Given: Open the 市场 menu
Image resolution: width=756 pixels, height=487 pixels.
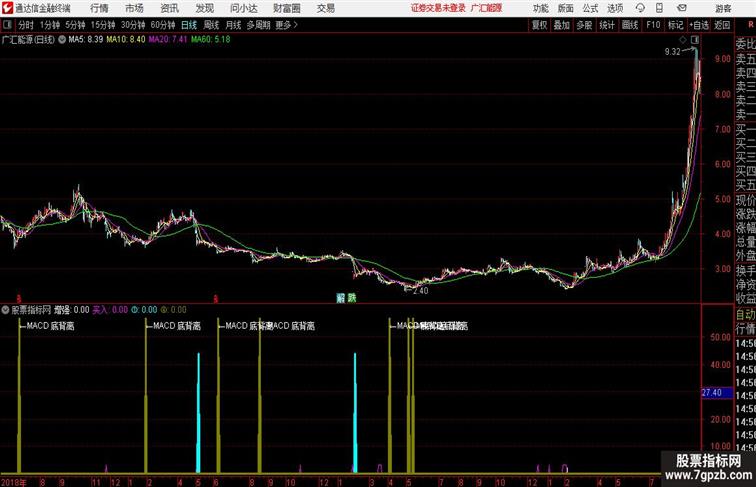Looking at the screenshot, I should [x=135, y=8].
